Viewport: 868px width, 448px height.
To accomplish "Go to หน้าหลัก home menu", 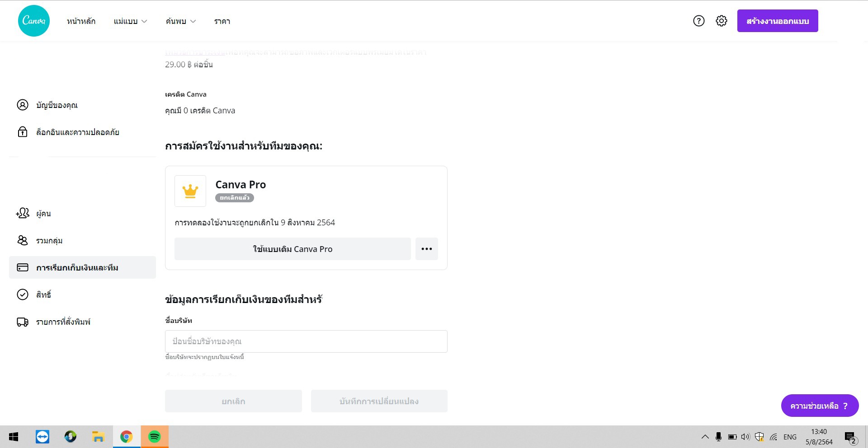I will pyautogui.click(x=81, y=21).
